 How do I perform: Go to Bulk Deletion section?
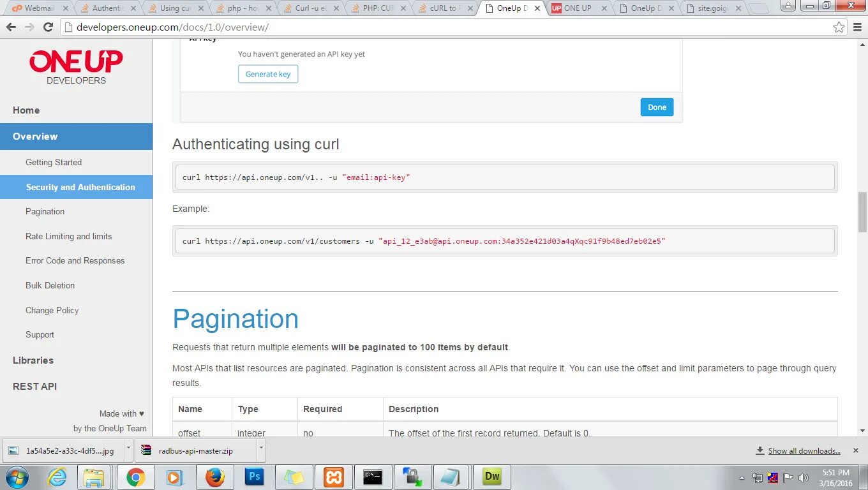50,285
